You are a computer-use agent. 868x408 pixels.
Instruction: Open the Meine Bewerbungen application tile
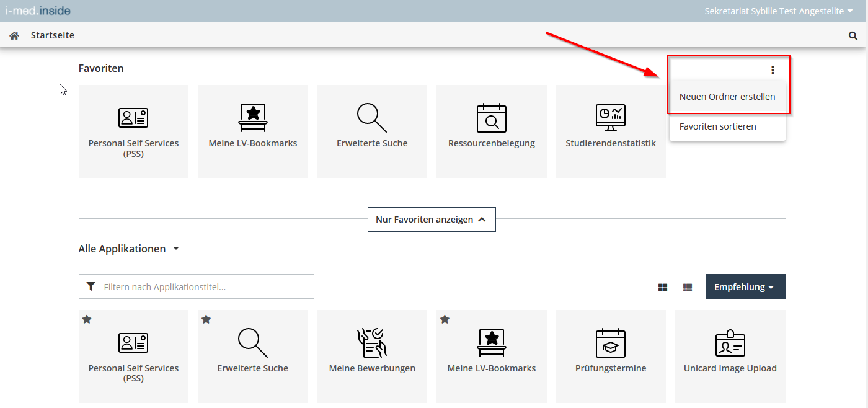(372, 357)
